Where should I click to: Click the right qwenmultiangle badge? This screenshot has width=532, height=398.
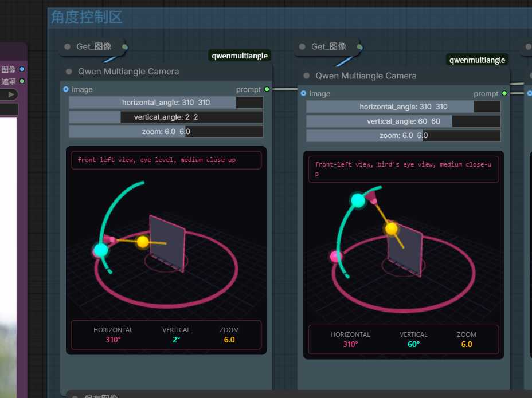point(477,60)
